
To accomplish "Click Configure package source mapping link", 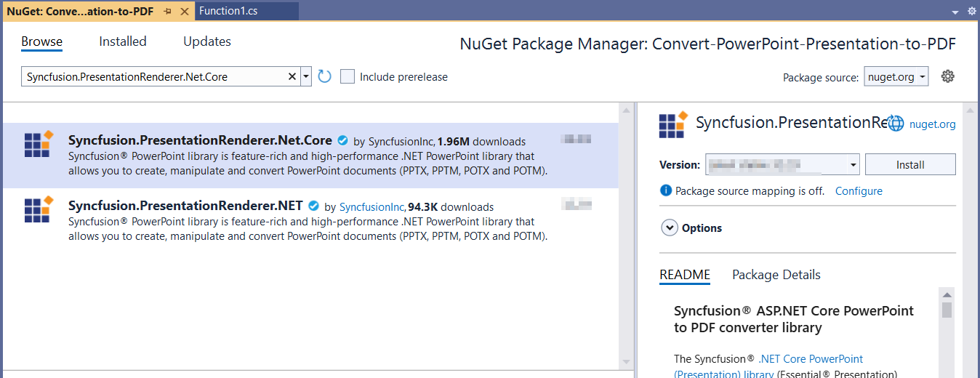I will [859, 191].
